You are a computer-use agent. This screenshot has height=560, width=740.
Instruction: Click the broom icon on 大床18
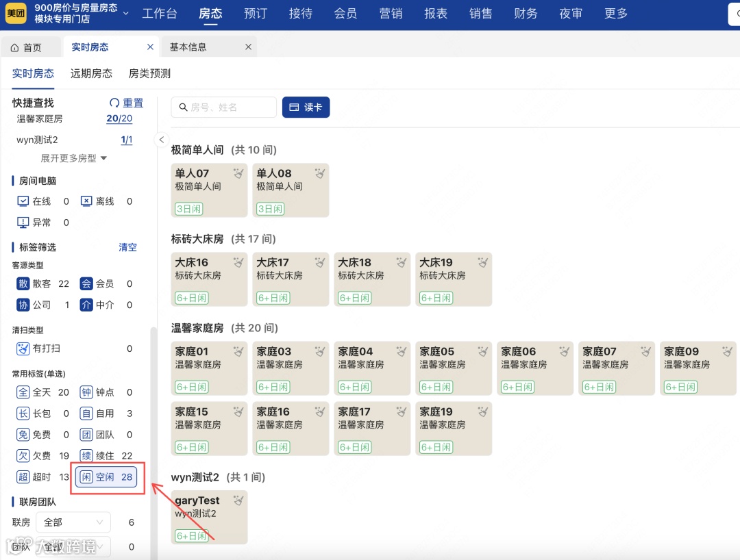402,262
